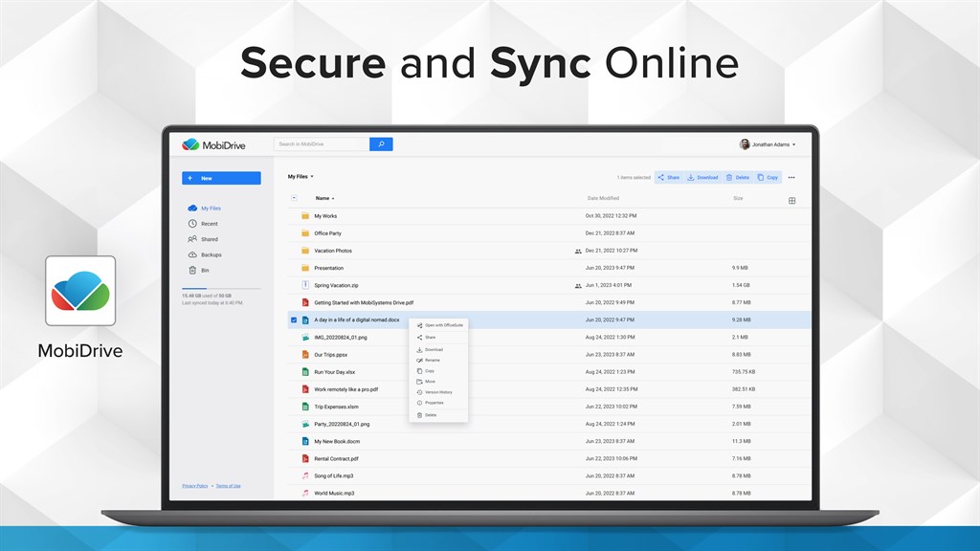Open Bin in sidebar
980x551 pixels.
point(199,271)
